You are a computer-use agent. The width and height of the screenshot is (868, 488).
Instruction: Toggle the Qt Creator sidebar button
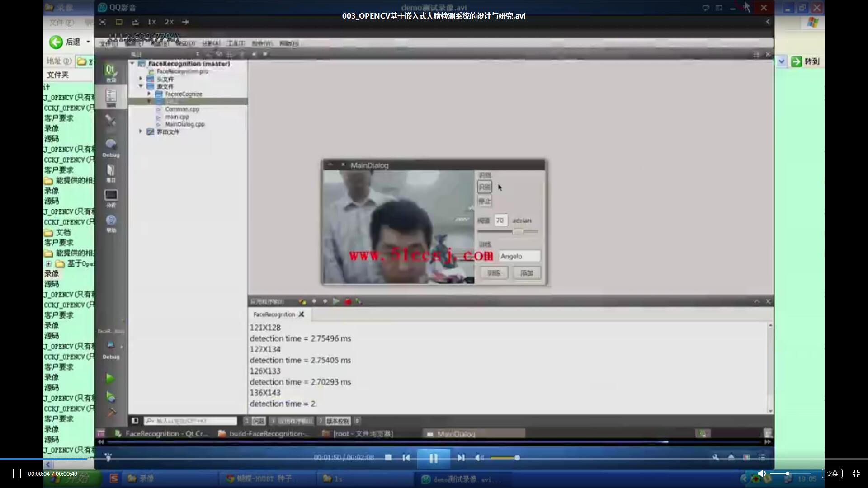click(x=135, y=421)
